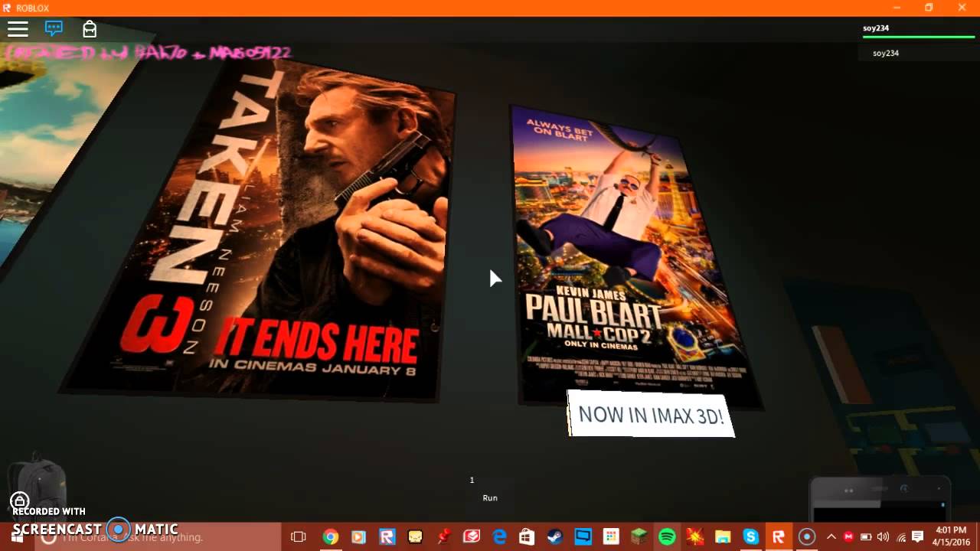Open the Windows Start menu
Image resolution: width=980 pixels, height=551 pixels.
pos(17,536)
